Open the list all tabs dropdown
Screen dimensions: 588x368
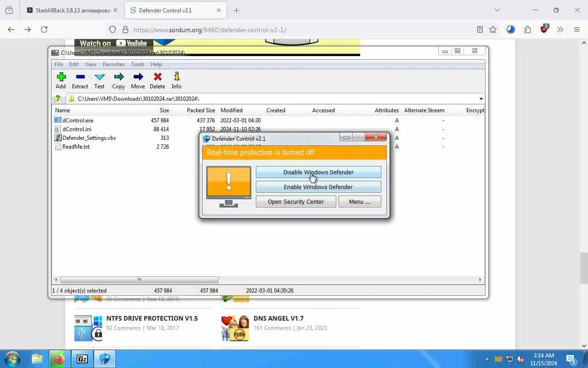coord(497,10)
